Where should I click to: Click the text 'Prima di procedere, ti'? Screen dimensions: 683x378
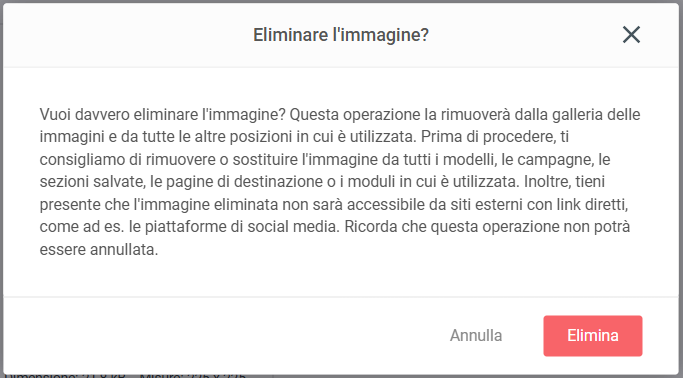coord(495,137)
